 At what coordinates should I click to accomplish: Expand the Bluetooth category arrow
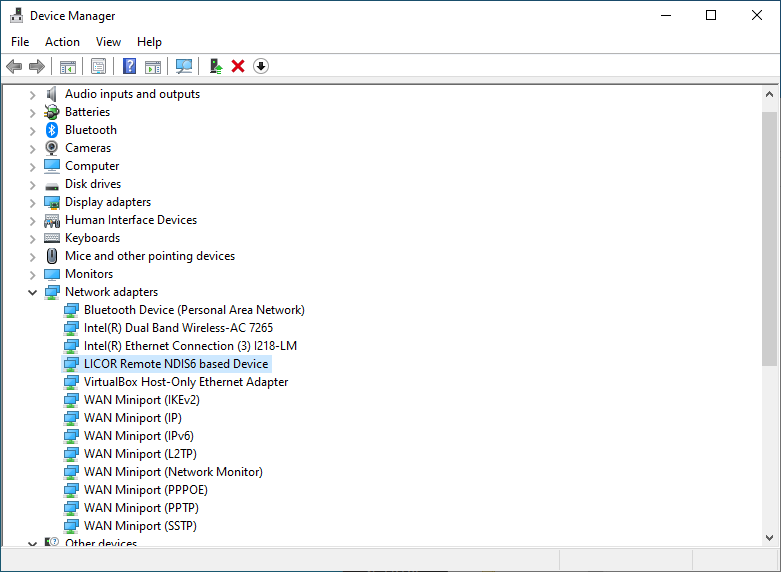click(x=32, y=130)
